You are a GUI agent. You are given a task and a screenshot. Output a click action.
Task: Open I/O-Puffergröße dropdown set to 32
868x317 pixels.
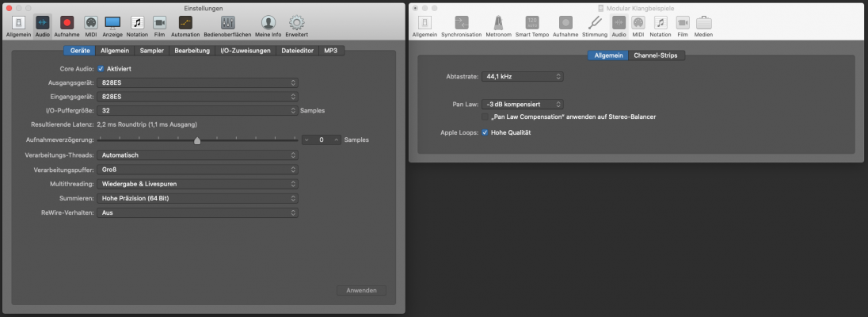(x=198, y=110)
